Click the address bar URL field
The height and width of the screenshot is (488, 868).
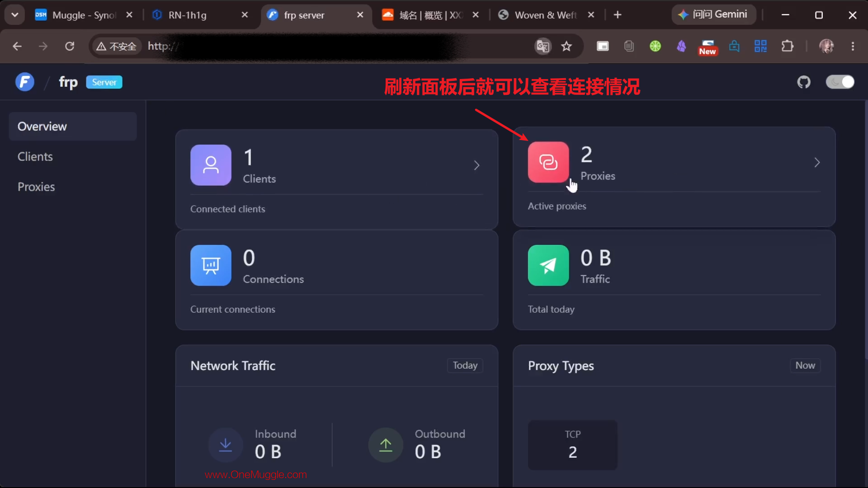point(337,46)
